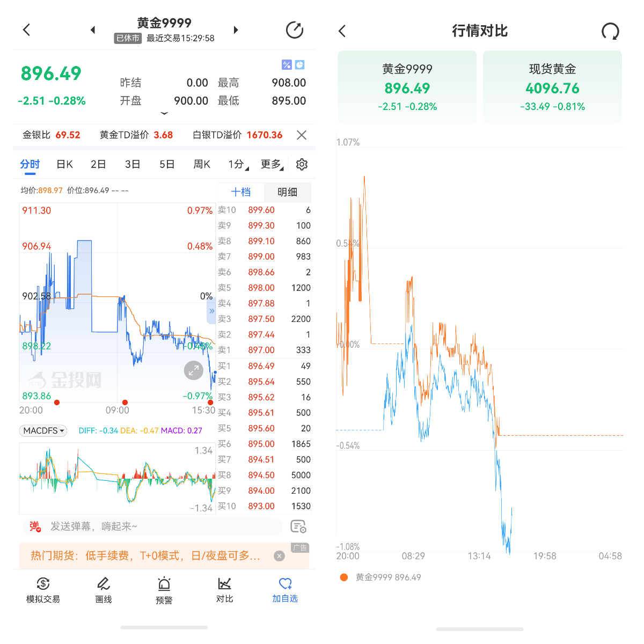Click the 开盘 900.00 value
Screen dimensions: 644x644
tap(191, 101)
